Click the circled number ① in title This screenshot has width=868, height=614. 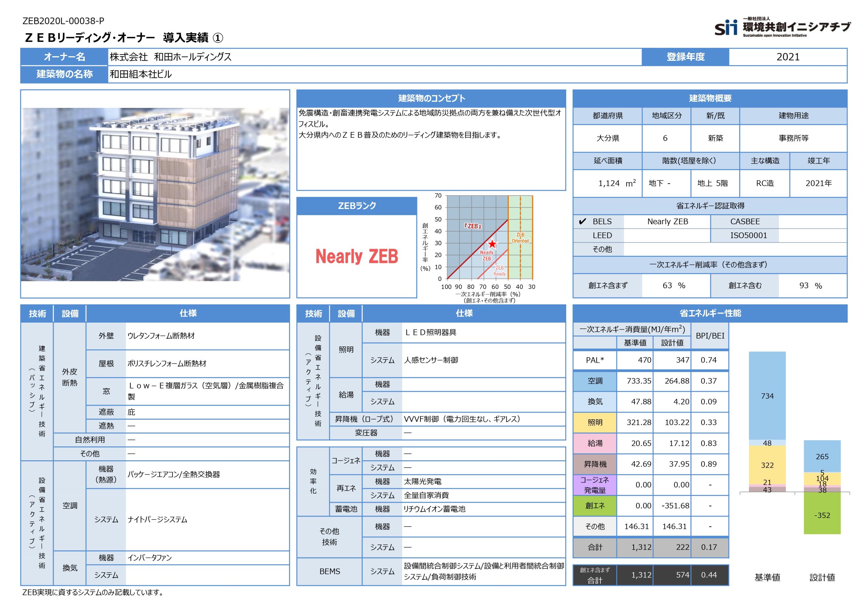pos(218,38)
